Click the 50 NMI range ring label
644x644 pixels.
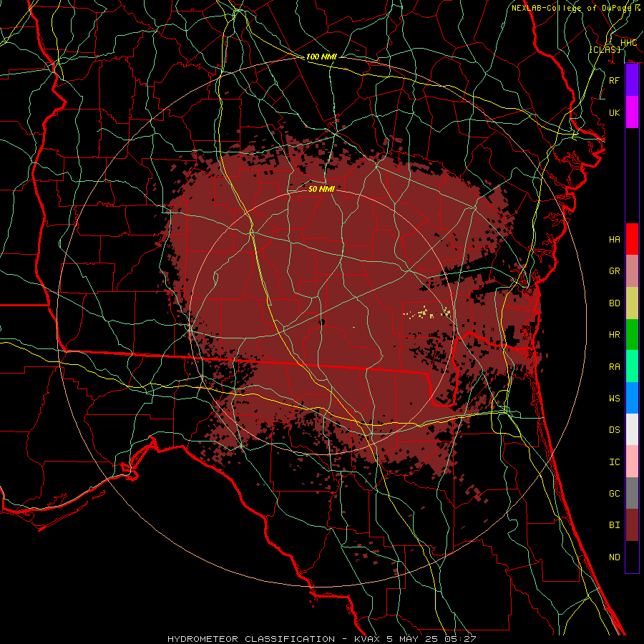click(321, 189)
